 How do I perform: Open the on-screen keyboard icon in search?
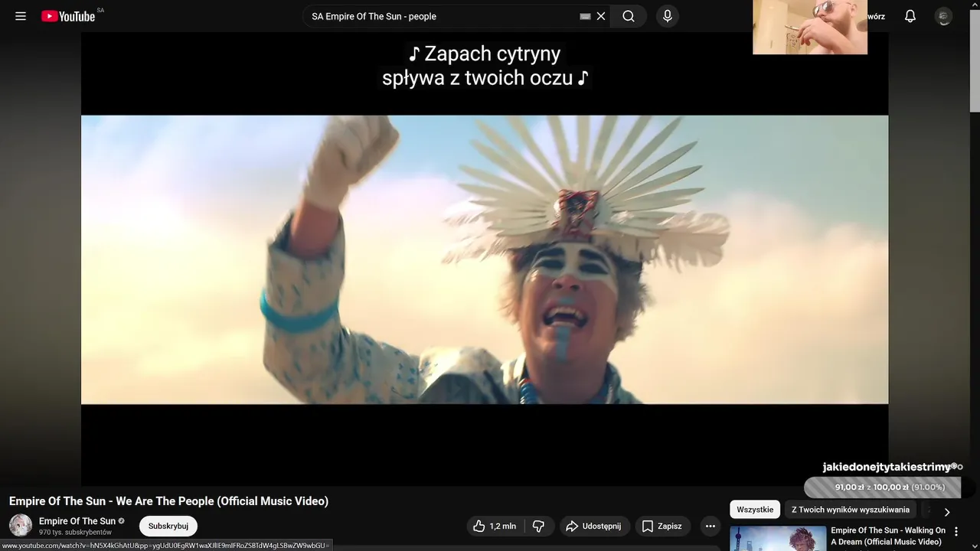pos(585,16)
